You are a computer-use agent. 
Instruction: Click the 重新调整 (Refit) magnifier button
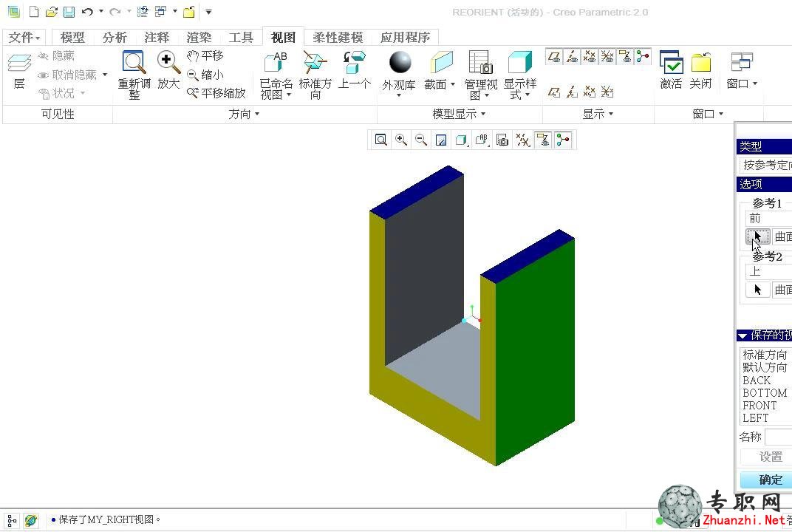point(134,75)
